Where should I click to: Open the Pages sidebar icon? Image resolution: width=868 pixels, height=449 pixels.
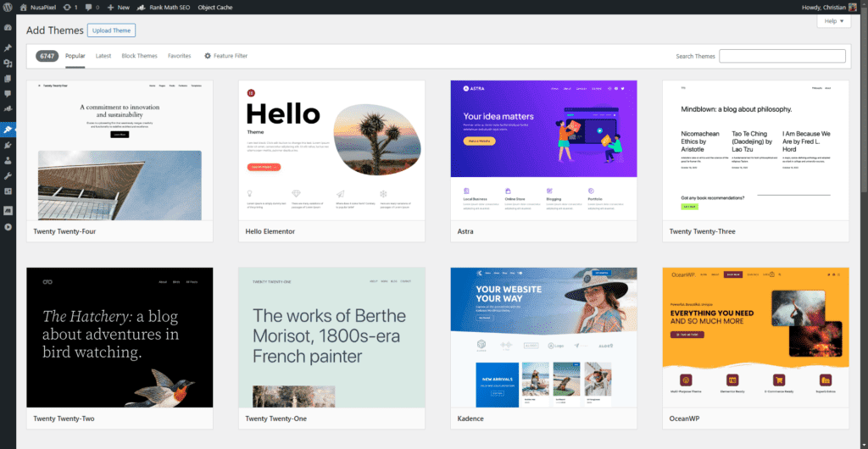8,78
